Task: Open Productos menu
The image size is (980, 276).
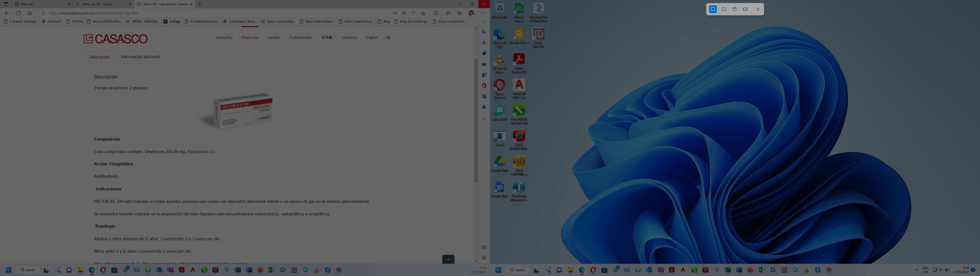Action: pos(250,37)
